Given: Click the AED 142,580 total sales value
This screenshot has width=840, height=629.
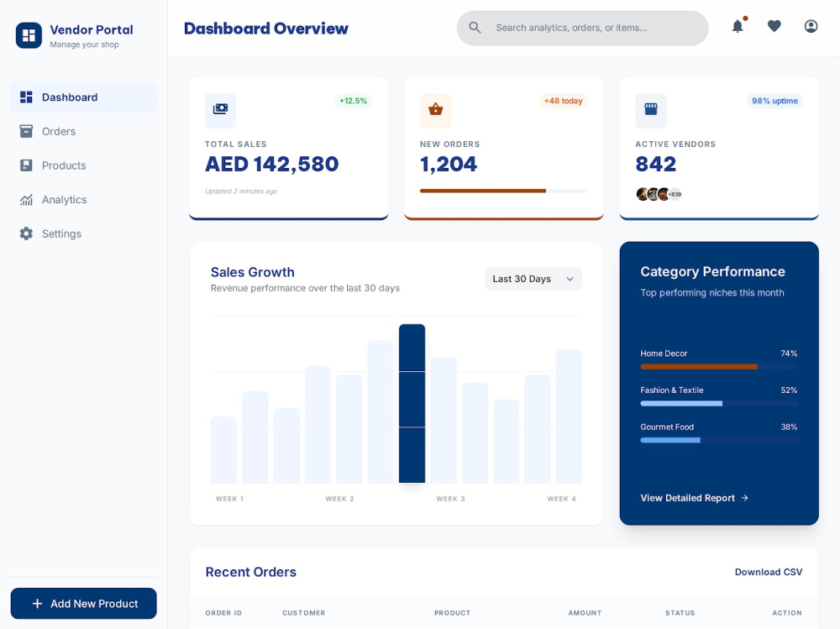Looking at the screenshot, I should point(271,164).
